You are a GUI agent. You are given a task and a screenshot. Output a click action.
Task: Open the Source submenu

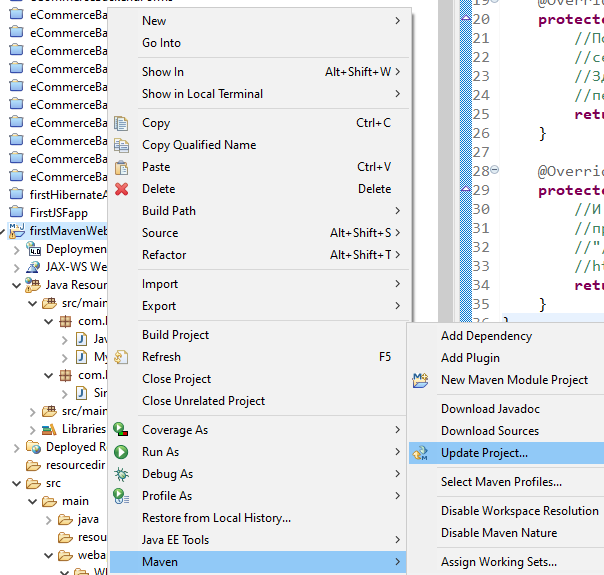pos(258,233)
